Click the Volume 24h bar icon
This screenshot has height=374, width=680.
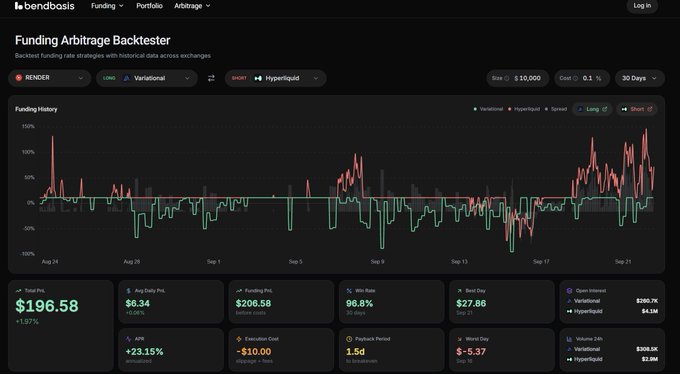(569, 339)
